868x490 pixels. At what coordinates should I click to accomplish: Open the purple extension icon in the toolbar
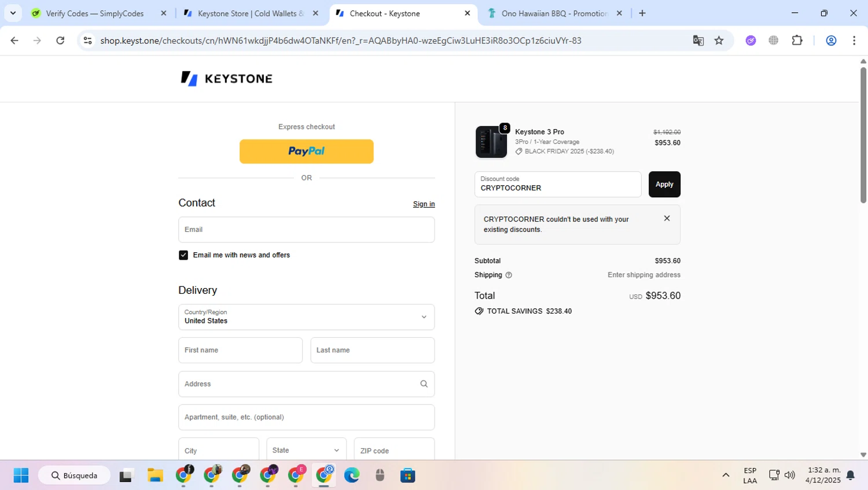click(751, 40)
